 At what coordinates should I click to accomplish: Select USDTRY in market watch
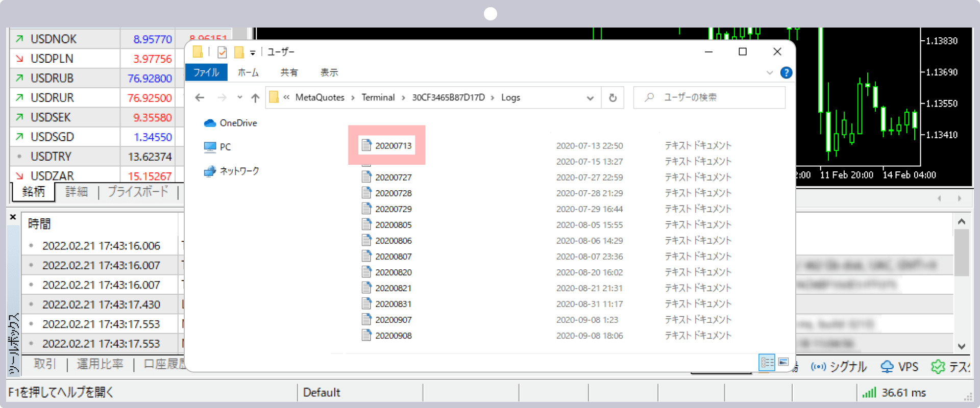51,157
